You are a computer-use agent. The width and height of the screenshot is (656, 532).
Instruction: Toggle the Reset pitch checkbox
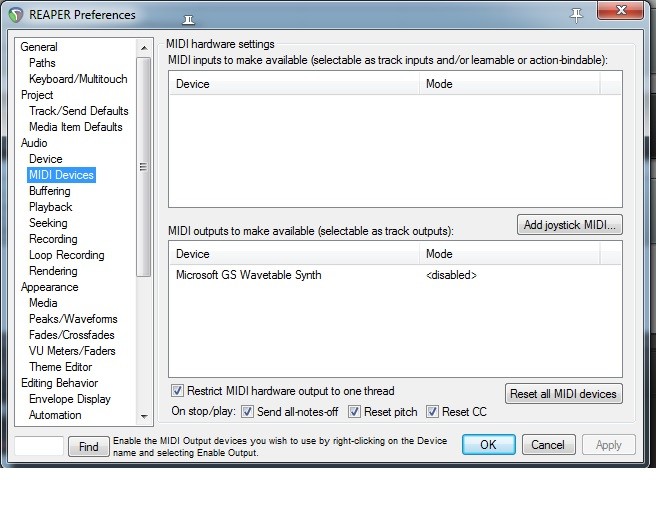pos(354,412)
